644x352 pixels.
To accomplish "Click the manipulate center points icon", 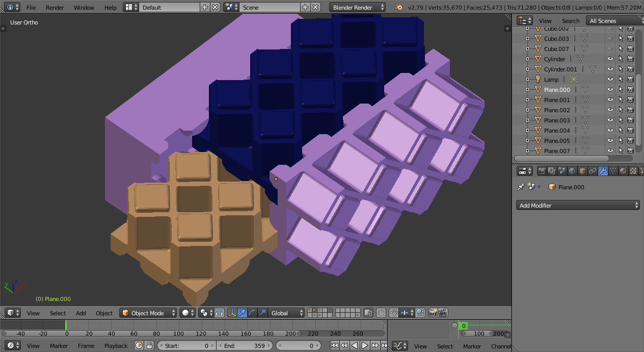I will coord(220,313).
